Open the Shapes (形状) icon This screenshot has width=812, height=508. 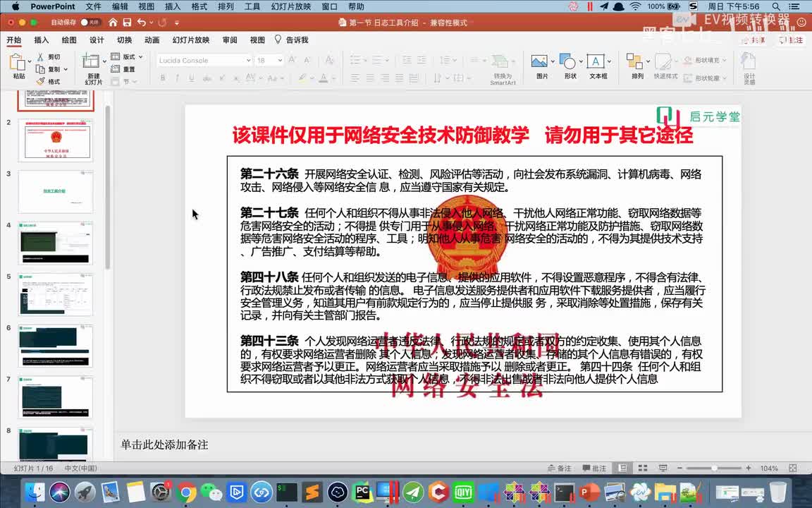tap(567, 61)
